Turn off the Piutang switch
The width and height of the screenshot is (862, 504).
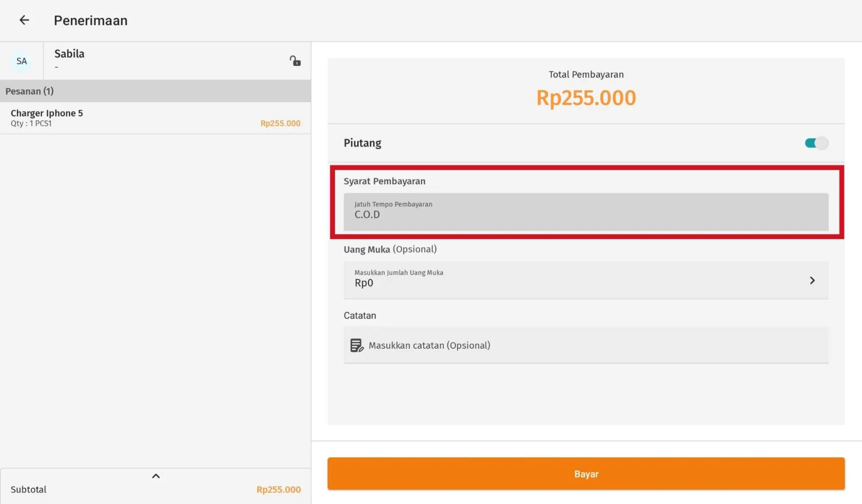816,143
